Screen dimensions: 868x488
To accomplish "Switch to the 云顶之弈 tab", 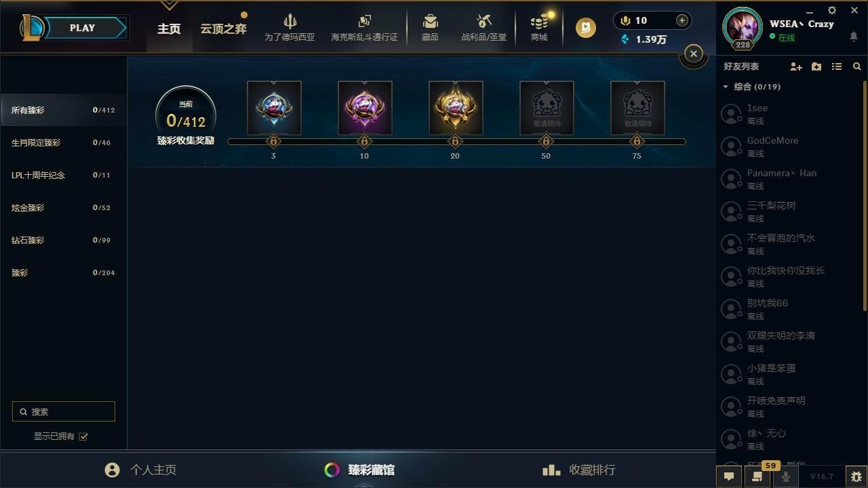I will point(223,28).
